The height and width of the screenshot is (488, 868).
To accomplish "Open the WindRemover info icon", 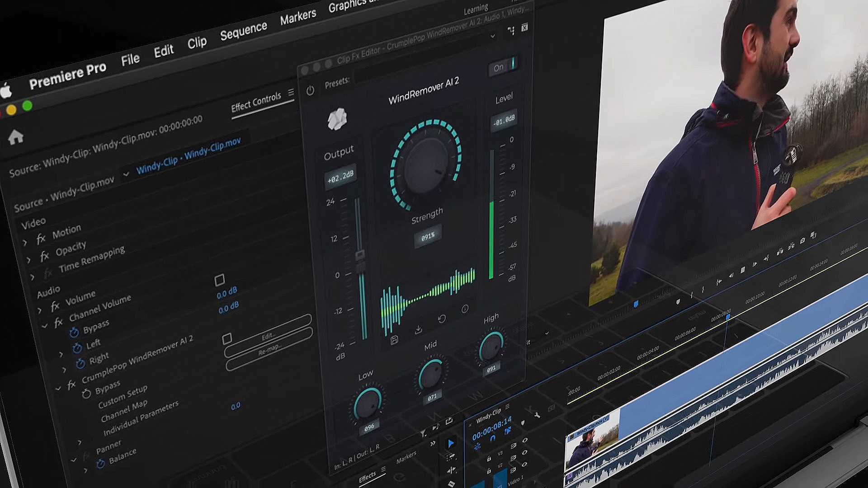I will tap(465, 309).
